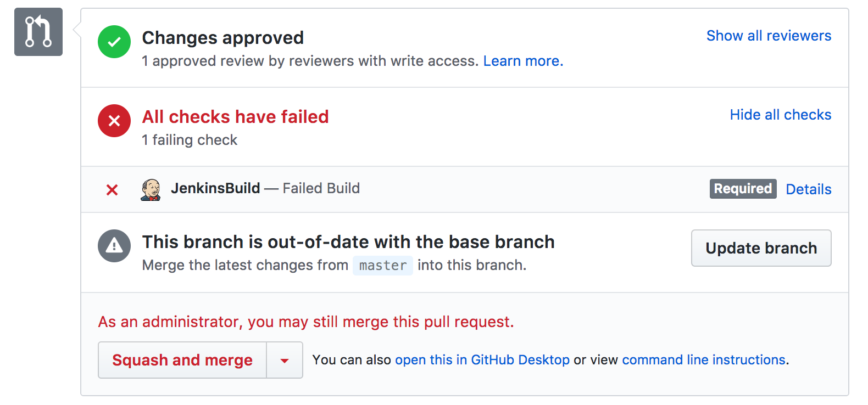The width and height of the screenshot is (868, 405).
Task: Click the small red X beside JenkinsBuild
Action: [112, 190]
